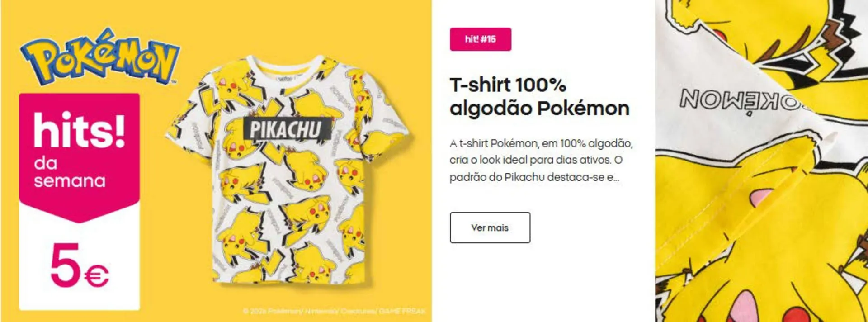This screenshot has height=322, width=868.
Task: Click the 'Ver mais' button
Action: (x=490, y=227)
